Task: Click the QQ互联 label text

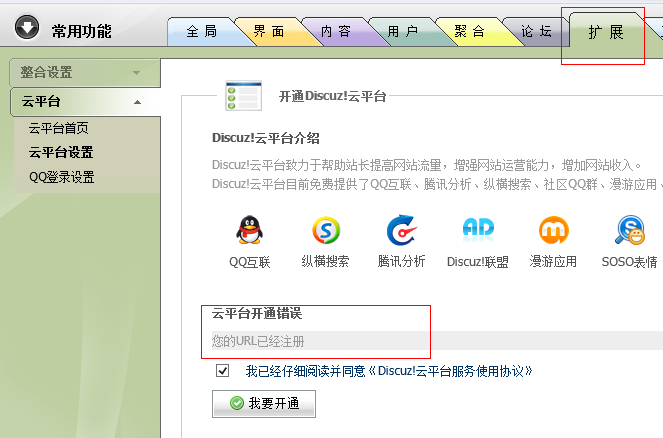Action: pos(249,262)
